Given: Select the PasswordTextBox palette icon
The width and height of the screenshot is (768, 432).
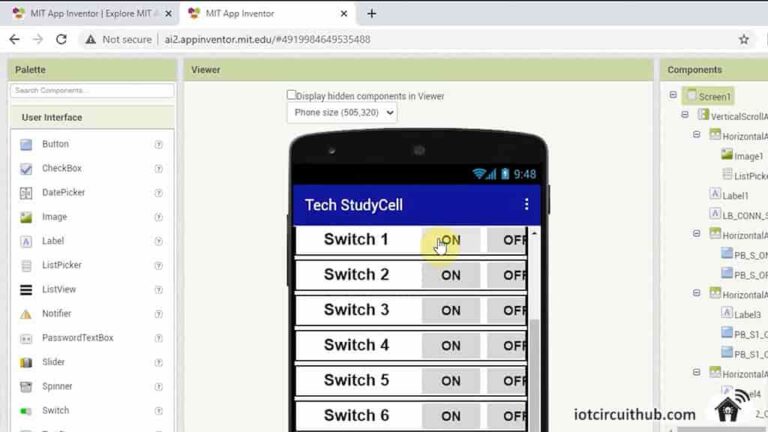Looking at the screenshot, I should click(x=26, y=338).
